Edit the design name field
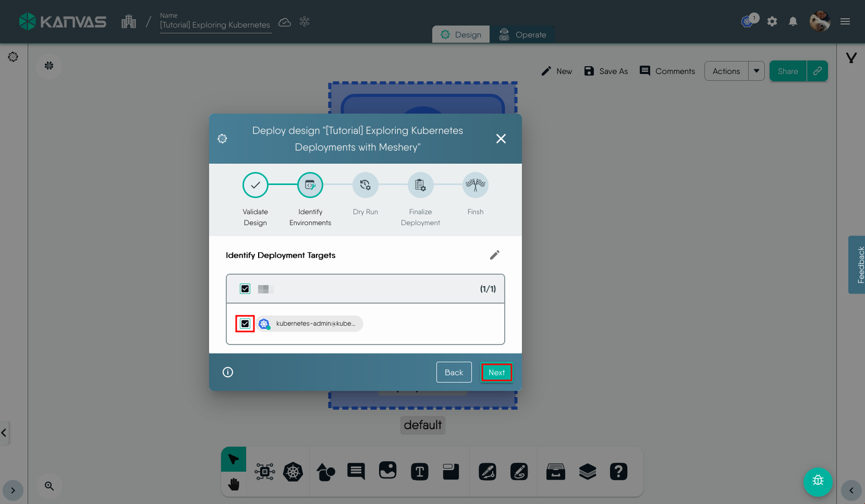 pyautogui.click(x=215, y=25)
